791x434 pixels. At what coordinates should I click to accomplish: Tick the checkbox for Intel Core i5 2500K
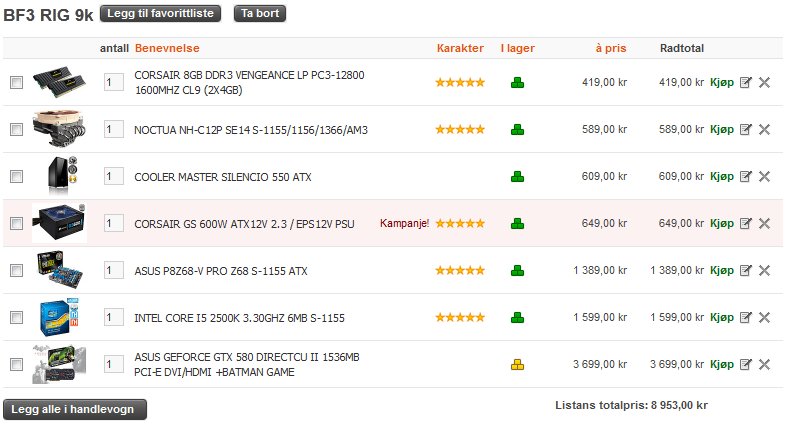point(17,317)
